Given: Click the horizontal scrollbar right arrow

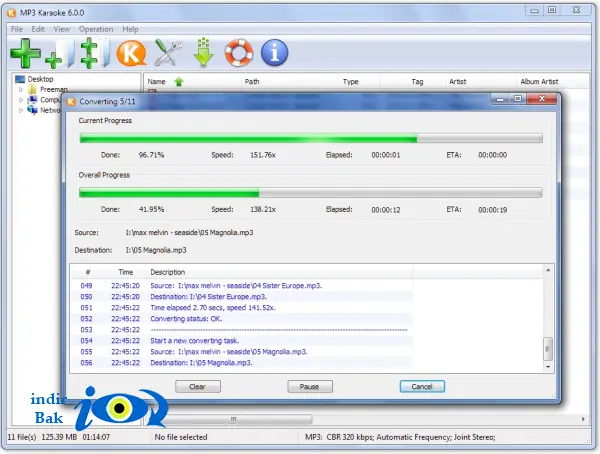Looking at the screenshot, I should 584,419.
